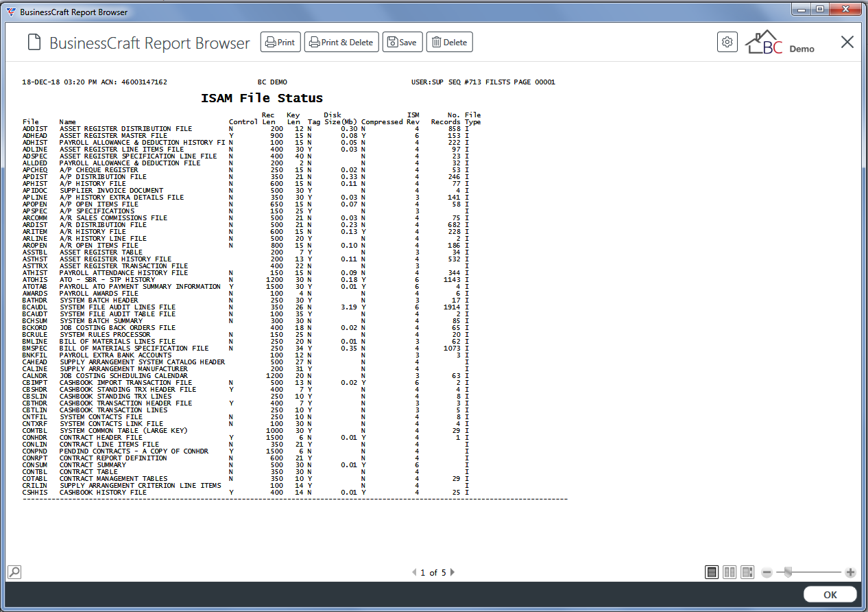Open settings with the gear icon

tap(727, 42)
